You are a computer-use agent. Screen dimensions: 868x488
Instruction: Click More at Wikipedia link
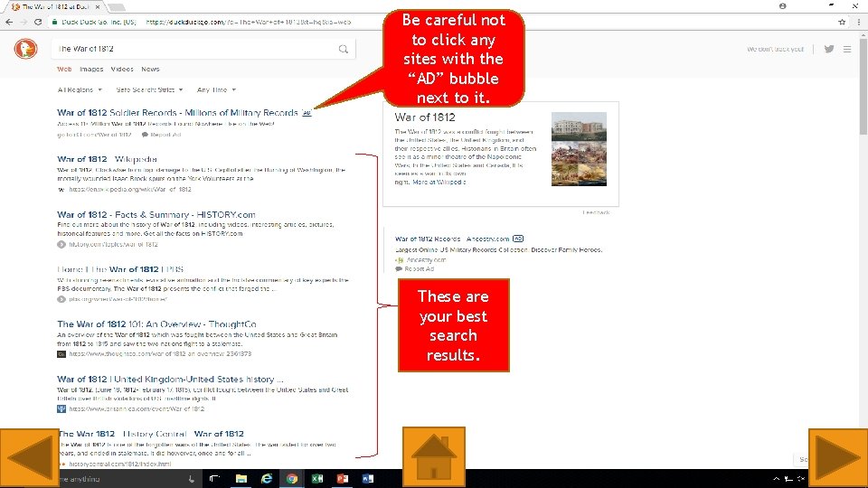click(x=439, y=182)
